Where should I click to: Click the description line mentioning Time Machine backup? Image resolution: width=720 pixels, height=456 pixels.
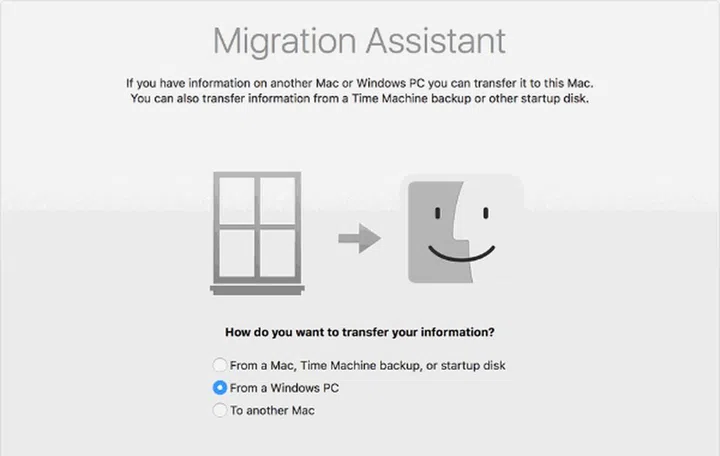360,99
